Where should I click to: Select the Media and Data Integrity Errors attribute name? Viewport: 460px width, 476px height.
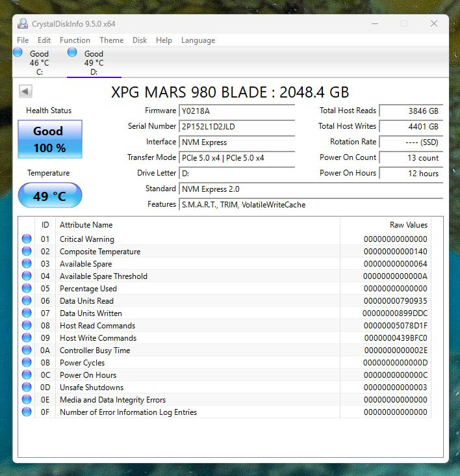[113, 400]
